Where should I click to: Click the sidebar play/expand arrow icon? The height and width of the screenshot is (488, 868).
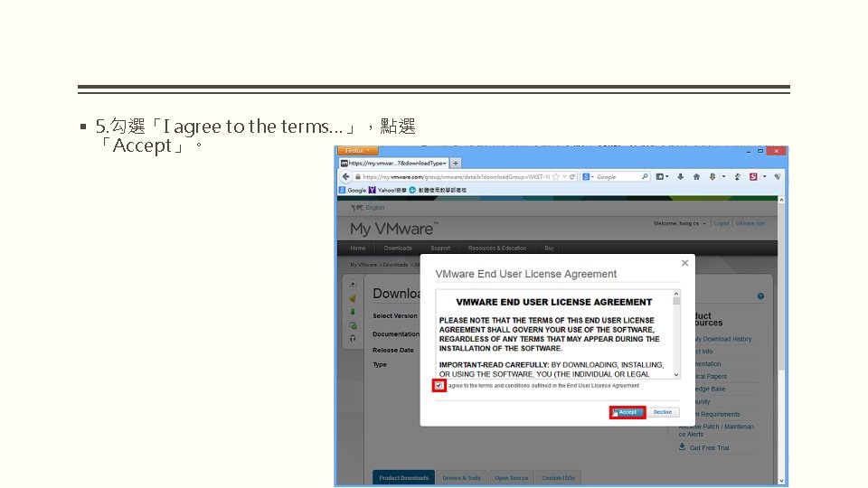(354, 285)
